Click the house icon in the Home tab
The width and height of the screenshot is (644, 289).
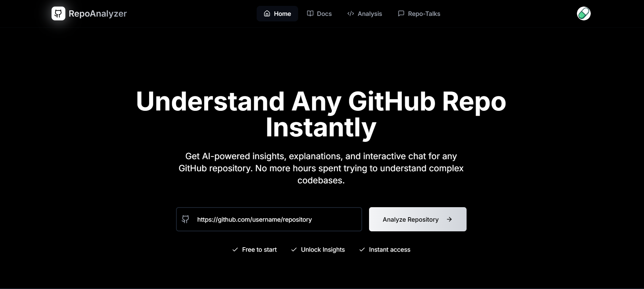[267, 13]
